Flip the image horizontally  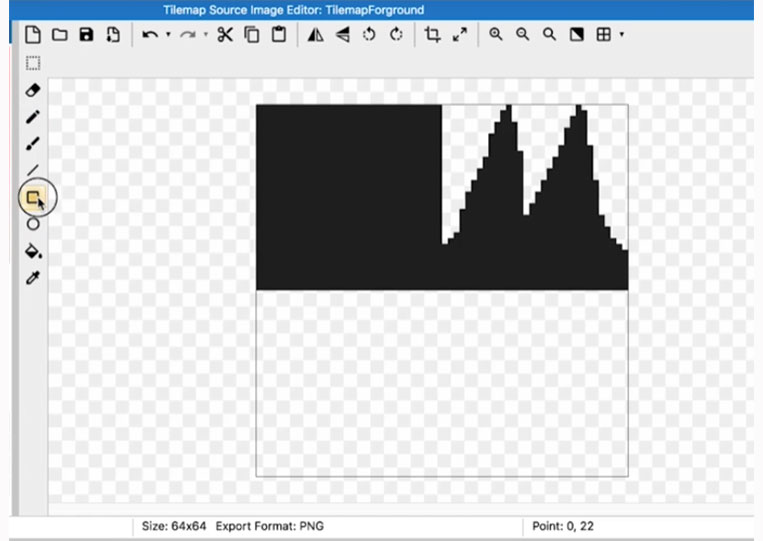315,35
